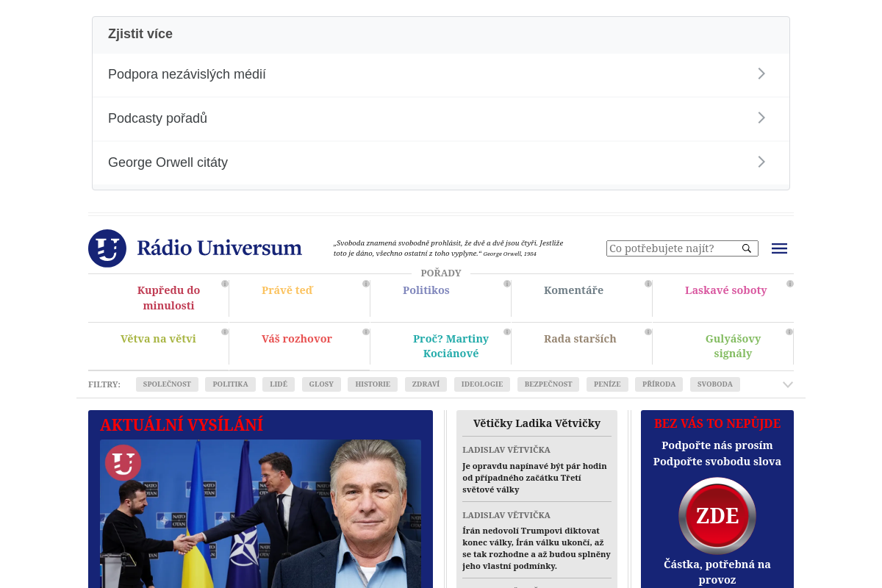Click the search magnifier icon
The image size is (882, 588).
745,248
